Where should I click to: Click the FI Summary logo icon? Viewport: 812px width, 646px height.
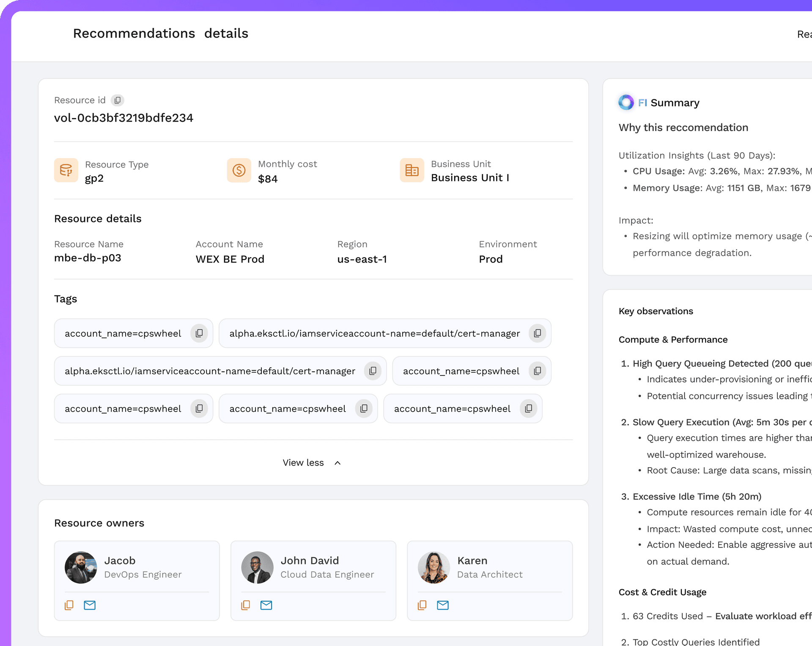click(x=626, y=102)
